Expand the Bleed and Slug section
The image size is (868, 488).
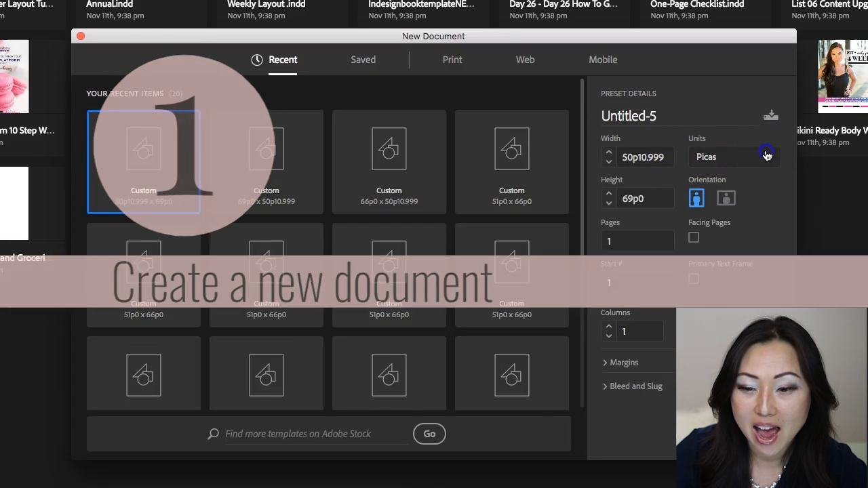[x=632, y=386]
